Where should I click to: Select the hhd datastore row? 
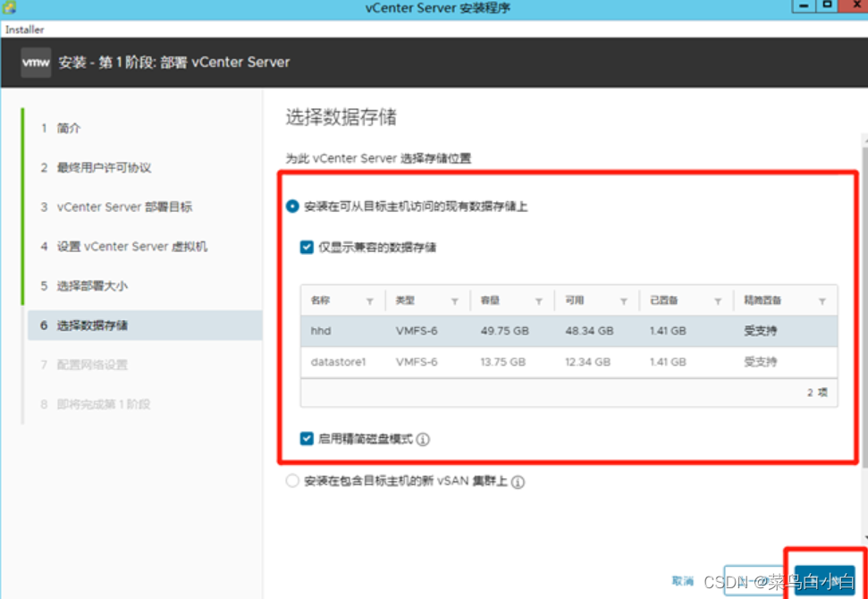pos(569,331)
